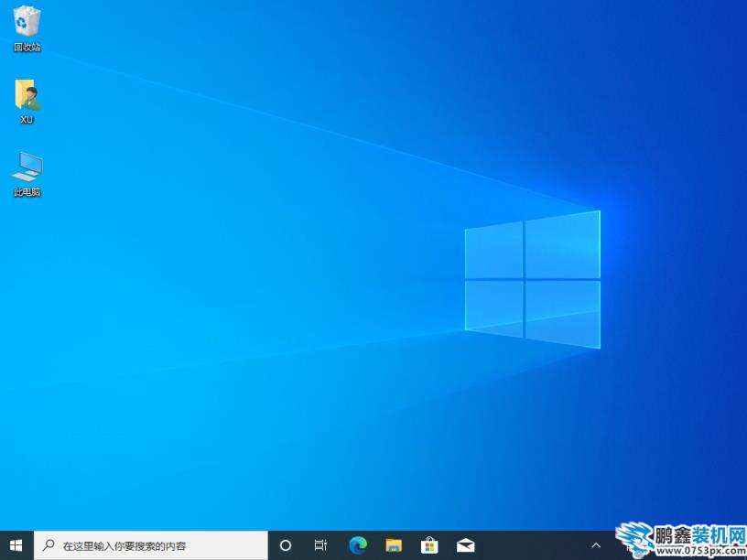
Task: Open the Windows Start menu
Action: click(x=16, y=545)
